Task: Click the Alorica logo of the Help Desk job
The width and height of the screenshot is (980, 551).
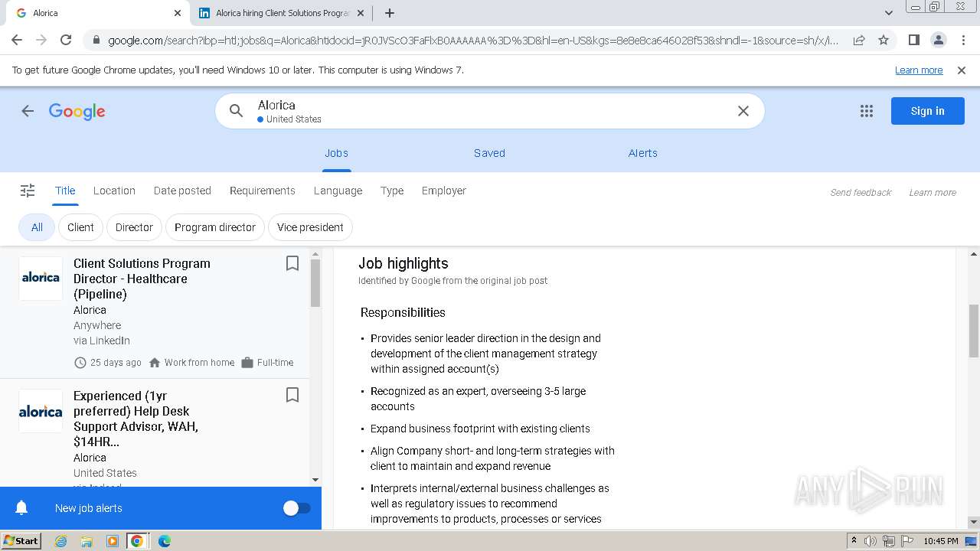Action: [x=41, y=411]
